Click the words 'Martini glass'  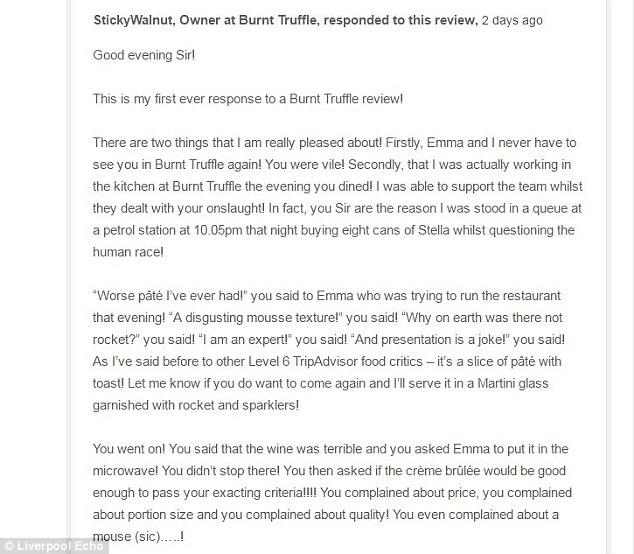tap(513, 383)
